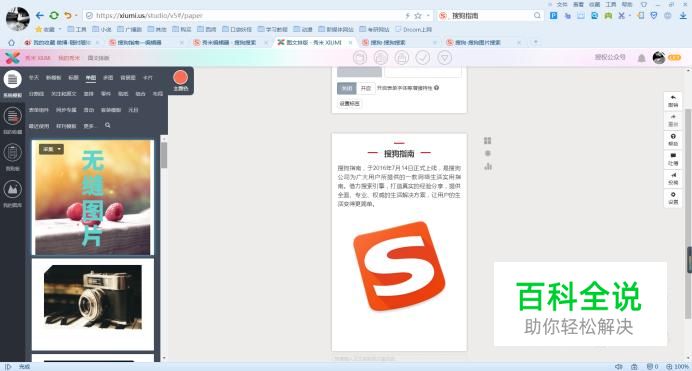This screenshot has width=692, height=371.
Task: Expand 更多 in the template categories
Action: pyautogui.click(x=89, y=126)
